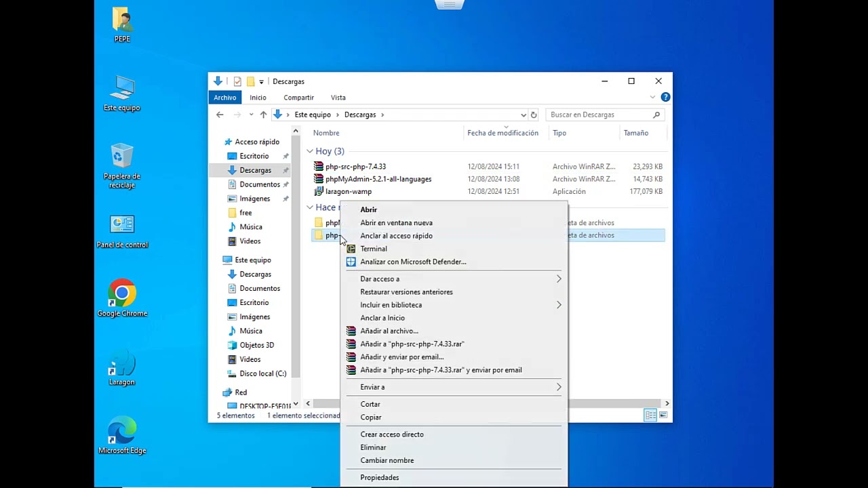Click the WinRAR icon beside Añadir al archivo

pyautogui.click(x=351, y=331)
